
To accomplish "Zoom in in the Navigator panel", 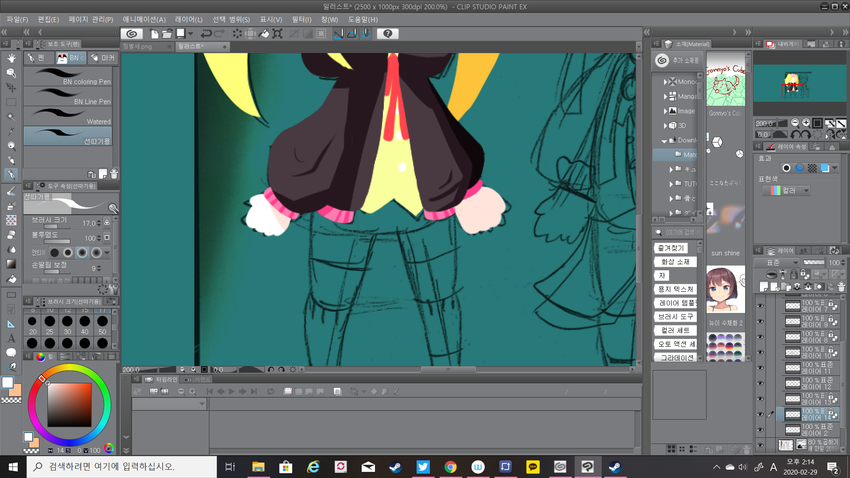I will (806, 123).
